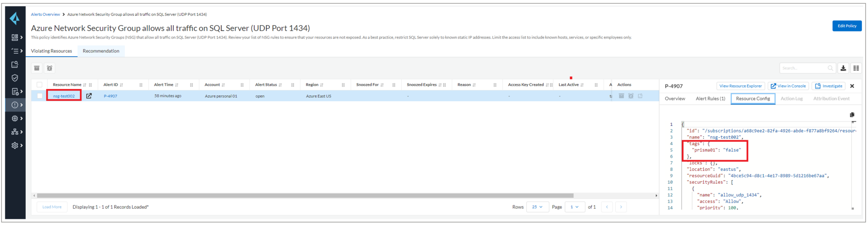Open the Prisma Cloud logo home
The width and height of the screenshot is (868, 225).
(x=15, y=18)
